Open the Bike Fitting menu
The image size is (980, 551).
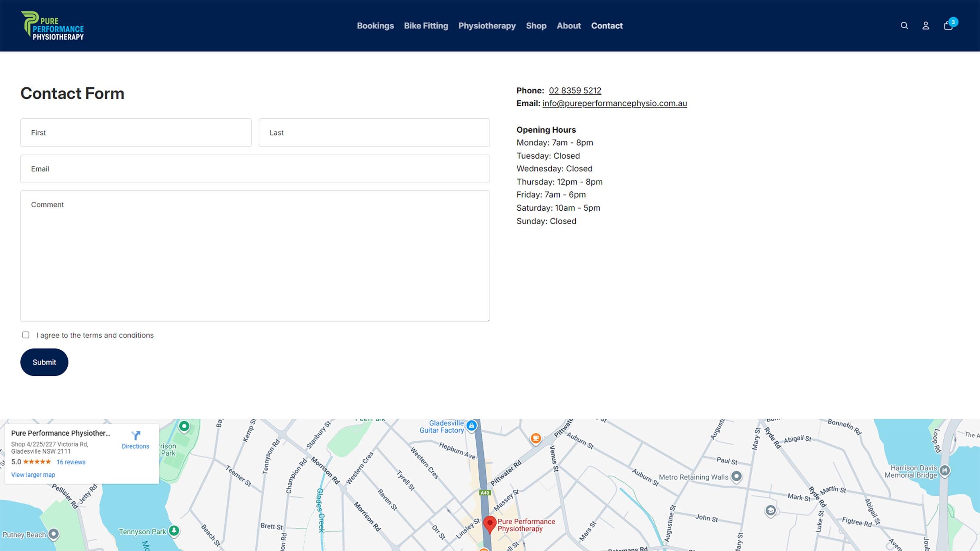pyautogui.click(x=426, y=26)
